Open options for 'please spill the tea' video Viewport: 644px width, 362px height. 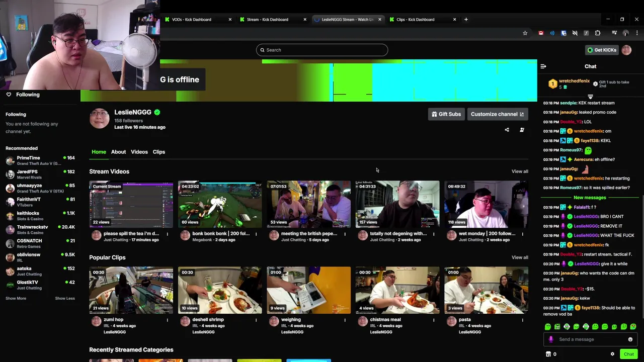(x=167, y=234)
